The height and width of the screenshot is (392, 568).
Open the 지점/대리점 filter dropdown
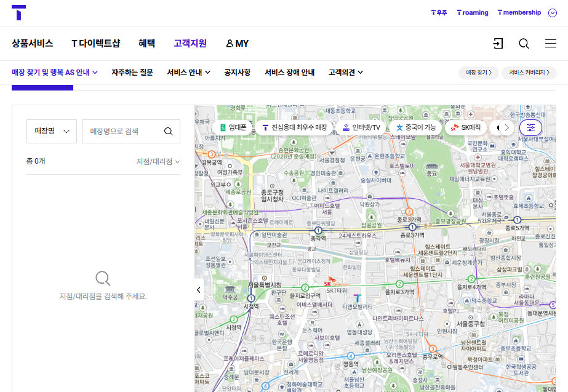point(158,162)
